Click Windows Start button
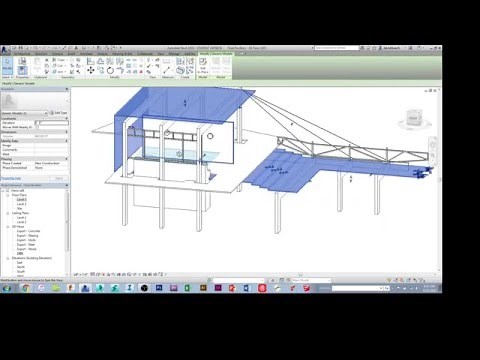480x360 pixels. (6, 288)
